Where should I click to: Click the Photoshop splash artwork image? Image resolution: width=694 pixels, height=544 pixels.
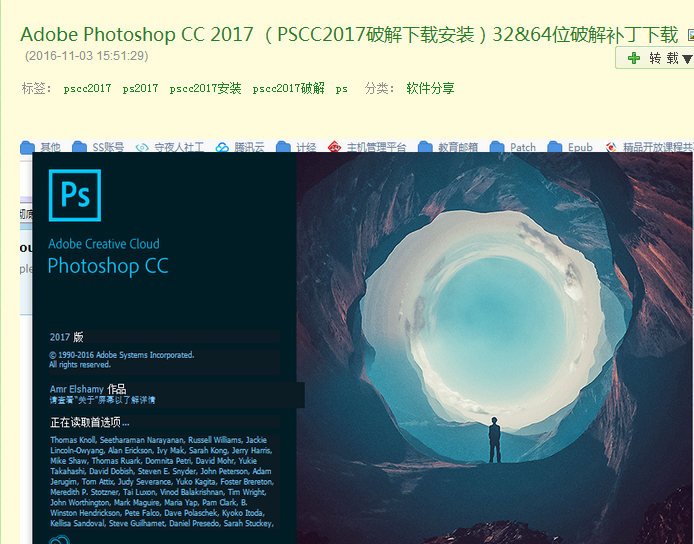(495, 348)
